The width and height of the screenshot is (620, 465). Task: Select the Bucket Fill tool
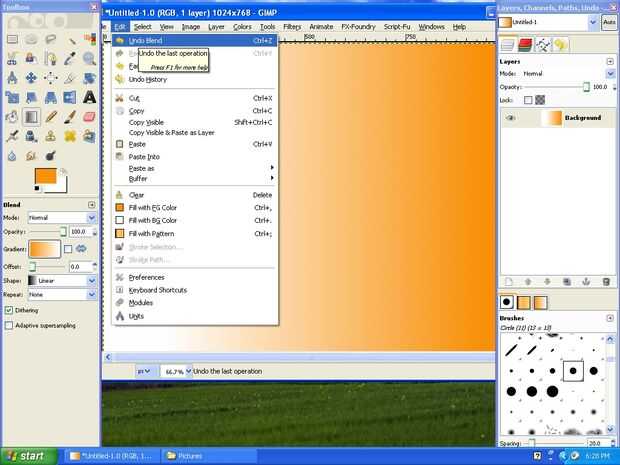coord(12,117)
